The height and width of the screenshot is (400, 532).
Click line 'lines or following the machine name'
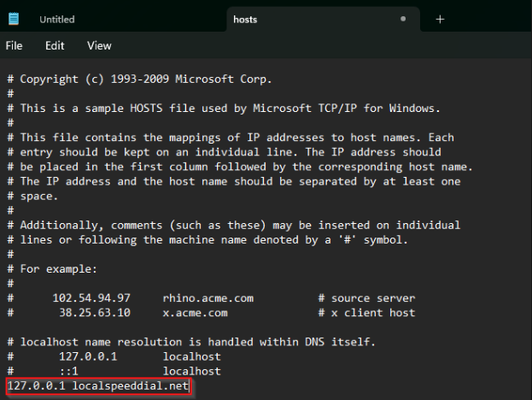(208, 239)
